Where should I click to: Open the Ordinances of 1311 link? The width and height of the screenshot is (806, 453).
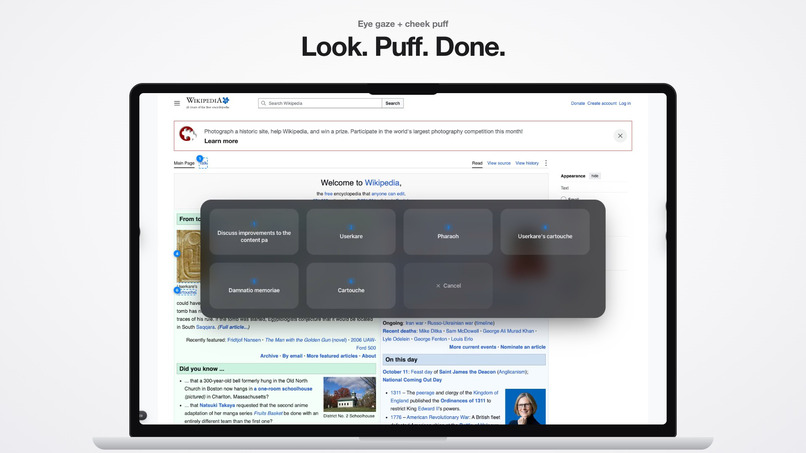point(463,401)
